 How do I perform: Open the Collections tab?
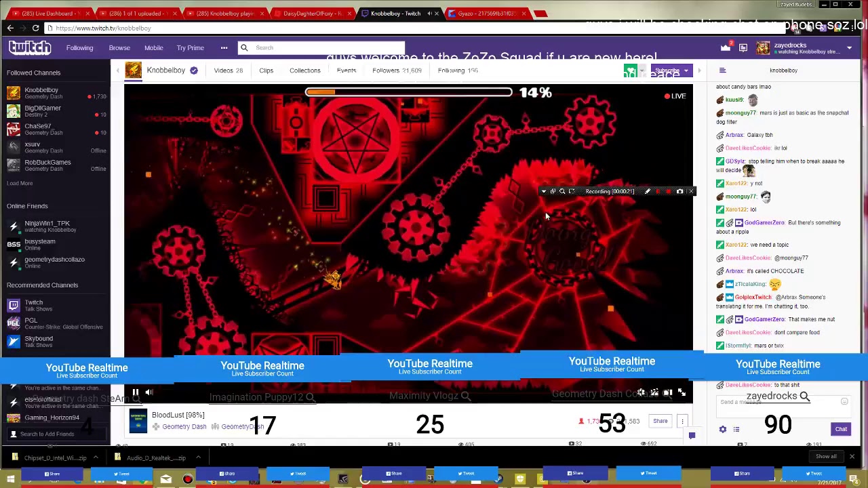[x=304, y=70]
